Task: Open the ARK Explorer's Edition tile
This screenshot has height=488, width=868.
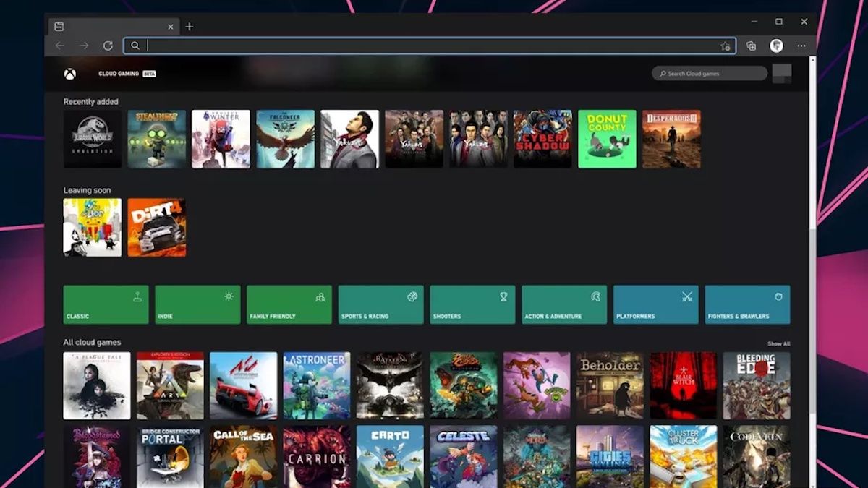Action: [170, 385]
